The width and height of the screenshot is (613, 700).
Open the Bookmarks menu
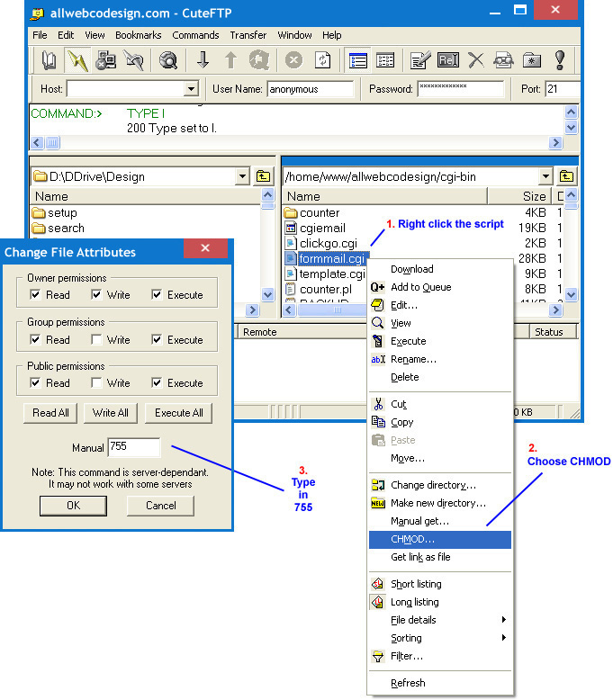tap(137, 35)
